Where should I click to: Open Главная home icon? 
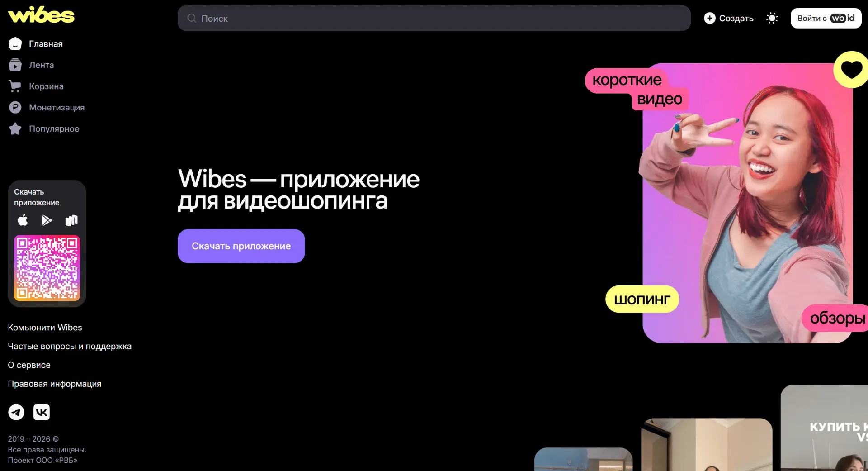[15, 44]
